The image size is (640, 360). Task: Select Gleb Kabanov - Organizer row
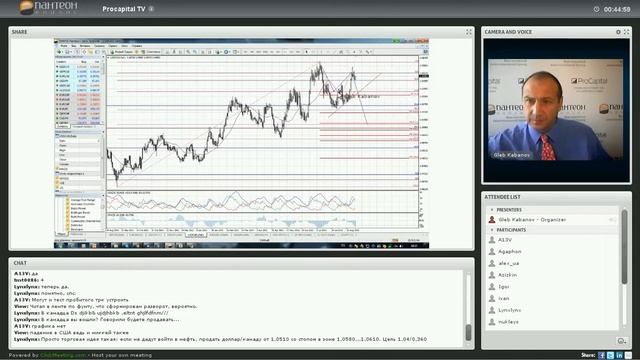click(553, 220)
